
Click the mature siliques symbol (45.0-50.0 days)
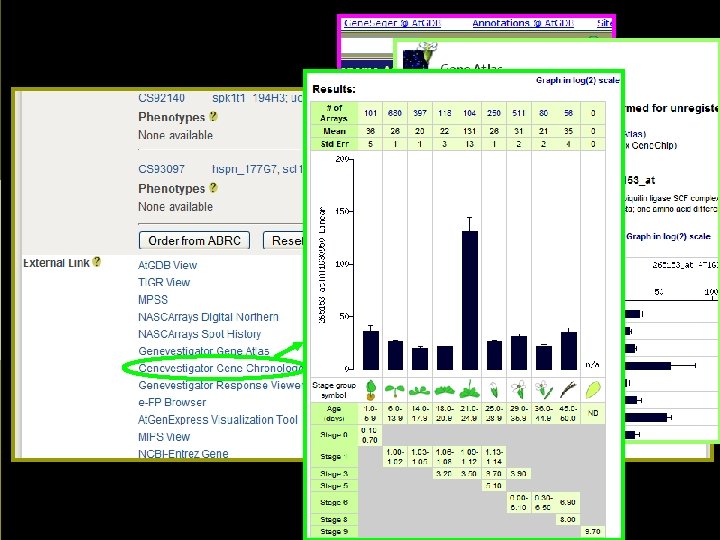click(x=568, y=390)
